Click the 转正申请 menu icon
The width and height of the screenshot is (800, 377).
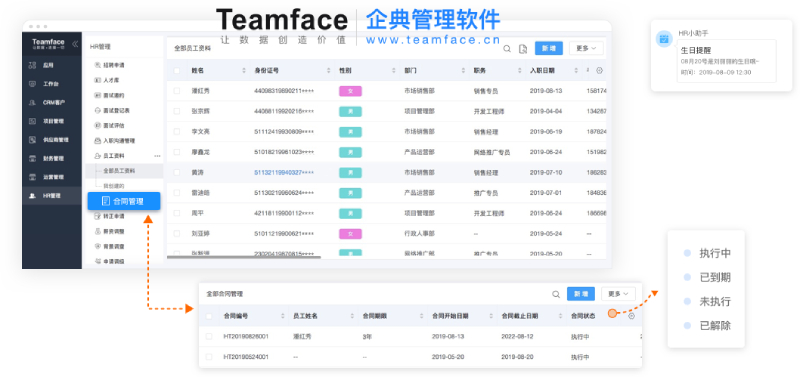pos(98,216)
